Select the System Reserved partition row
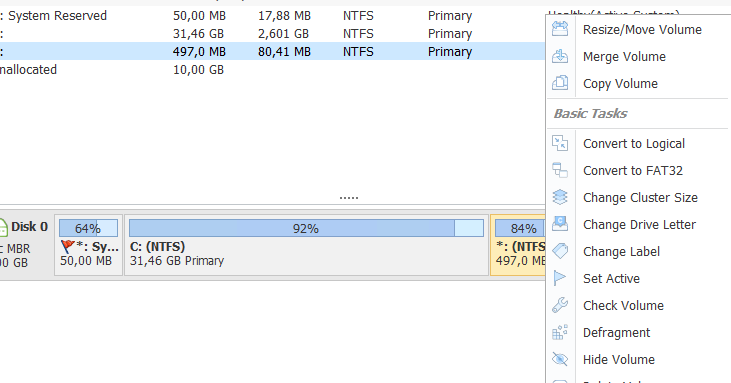This screenshot has width=731, height=383. [x=272, y=16]
